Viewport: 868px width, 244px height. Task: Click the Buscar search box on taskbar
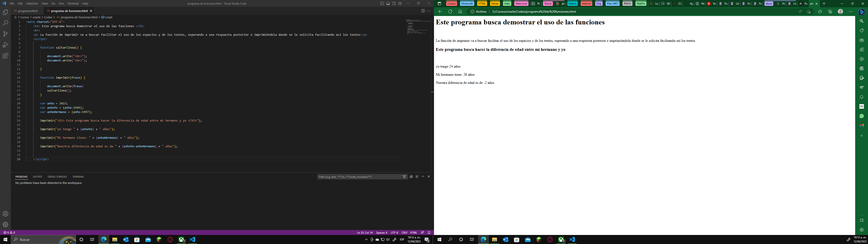(43, 240)
